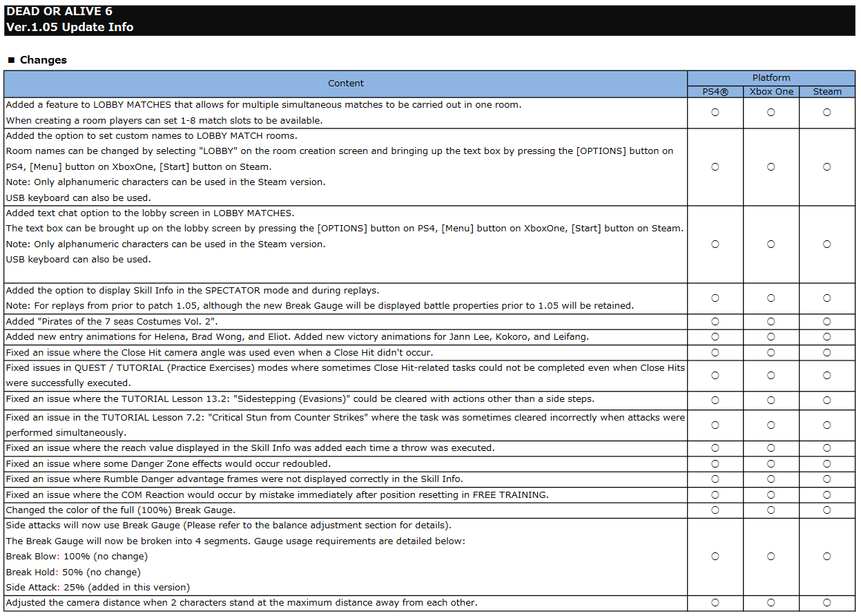
Task: Click the "Ver.1.05 Update Info" title text
Action: point(70,28)
